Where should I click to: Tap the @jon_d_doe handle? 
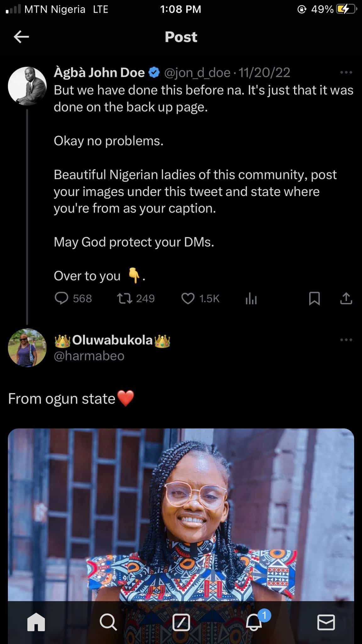click(x=197, y=73)
